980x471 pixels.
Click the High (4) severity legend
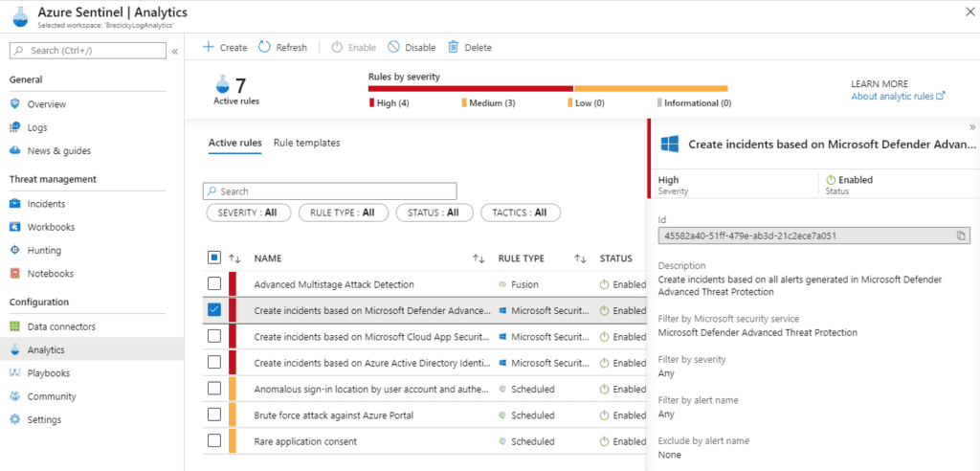(389, 103)
